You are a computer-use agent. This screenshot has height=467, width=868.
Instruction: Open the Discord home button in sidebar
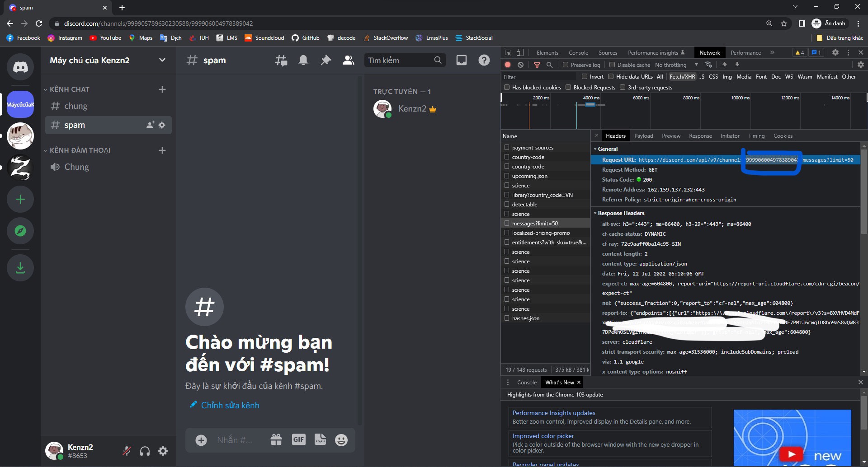click(20, 67)
